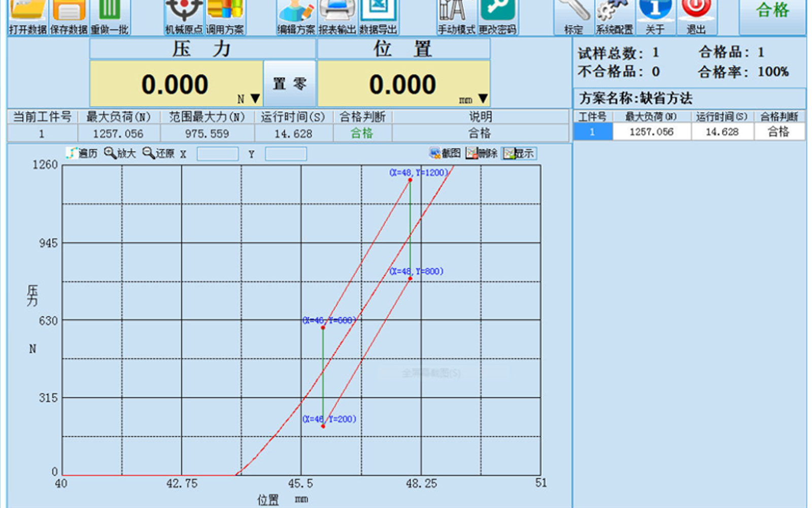This screenshot has width=812, height=508.
Task: Select workpiece row 1 in results table
Action: click(x=689, y=132)
